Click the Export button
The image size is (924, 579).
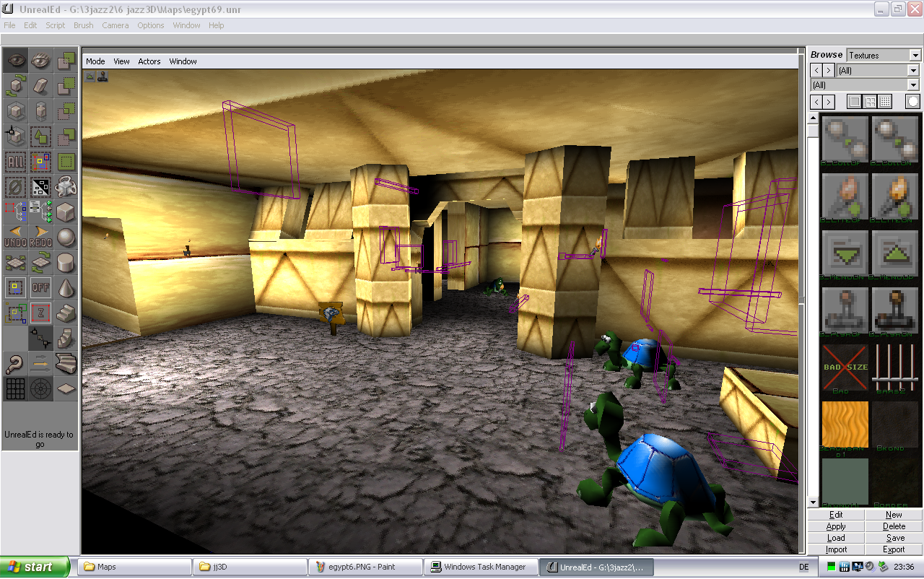(x=894, y=549)
